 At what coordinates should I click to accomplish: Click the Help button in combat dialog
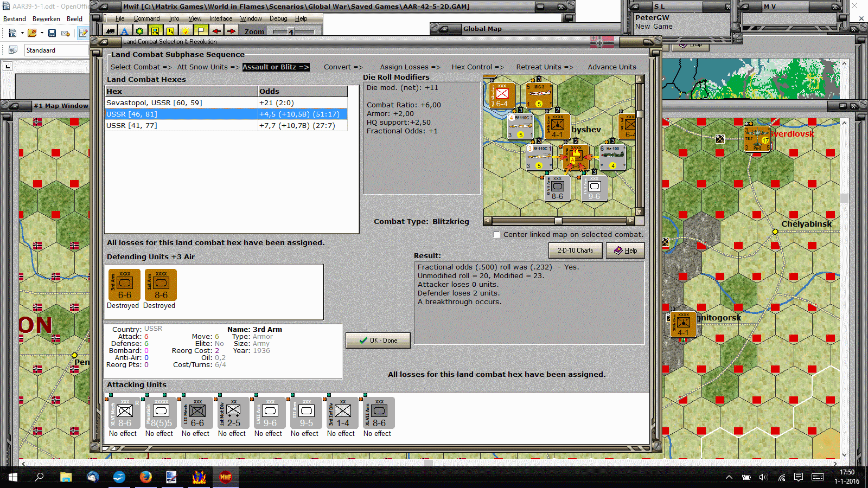pyautogui.click(x=626, y=251)
